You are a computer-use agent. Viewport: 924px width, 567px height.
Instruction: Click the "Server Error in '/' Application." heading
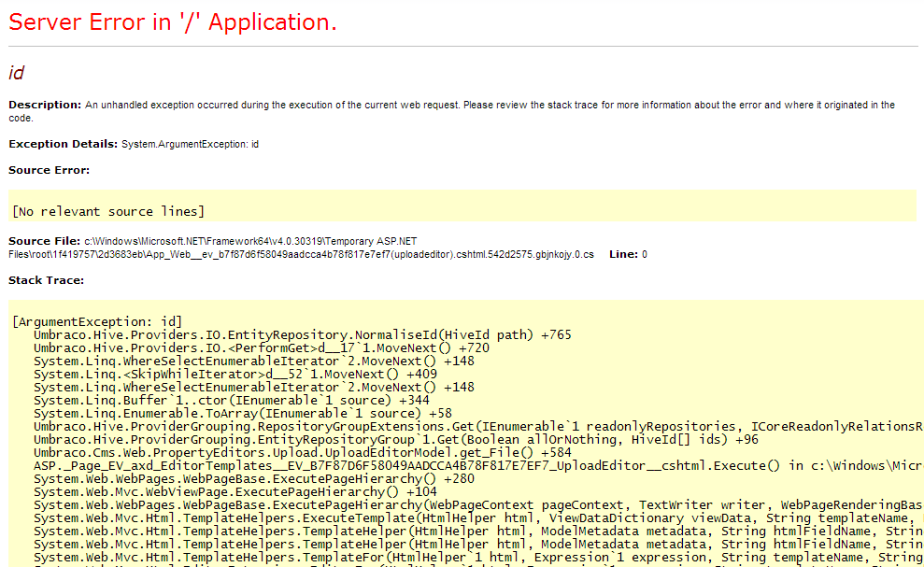pyautogui.click(x=173, y=22)
